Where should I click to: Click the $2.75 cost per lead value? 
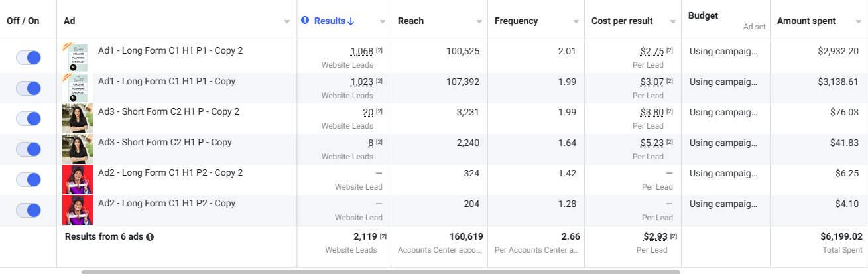[652, 51]
